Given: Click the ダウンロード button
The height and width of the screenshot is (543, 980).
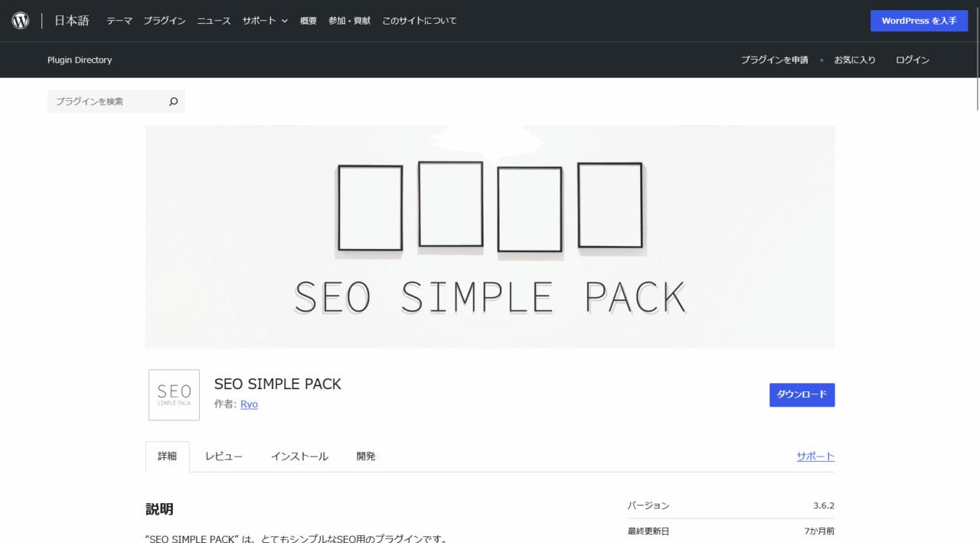Looking at the screenshot, I should [x=802, y=394].
